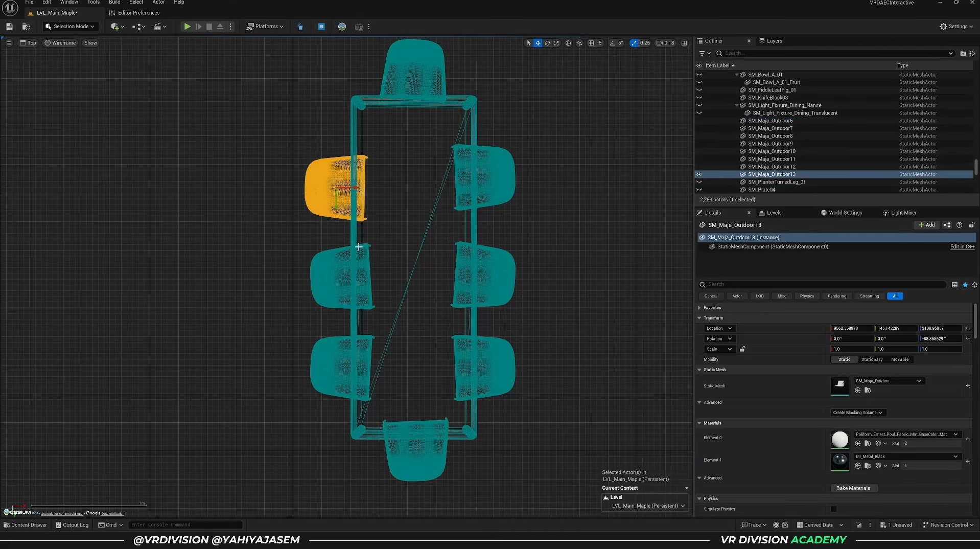Screen dimensions: 980x549
Task: Reset Location to default arrow
Action: pyautogui.click(x=968, y=328)
